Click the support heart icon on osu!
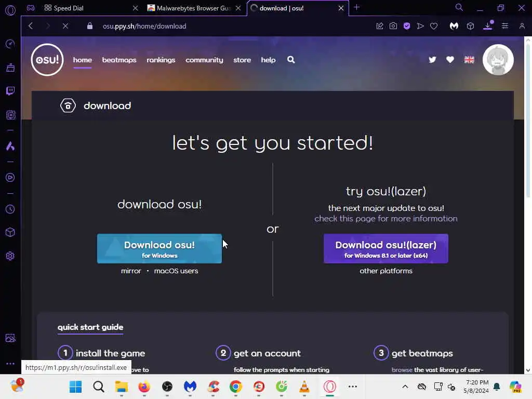The height and width of the screenshot is (399, 532). (450, 60)
